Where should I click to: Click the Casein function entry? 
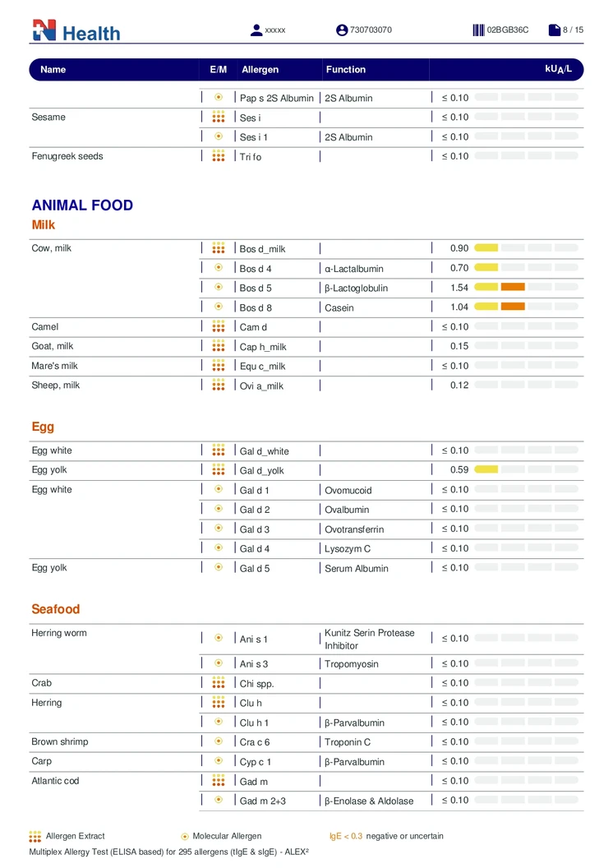tap(339, 307)
